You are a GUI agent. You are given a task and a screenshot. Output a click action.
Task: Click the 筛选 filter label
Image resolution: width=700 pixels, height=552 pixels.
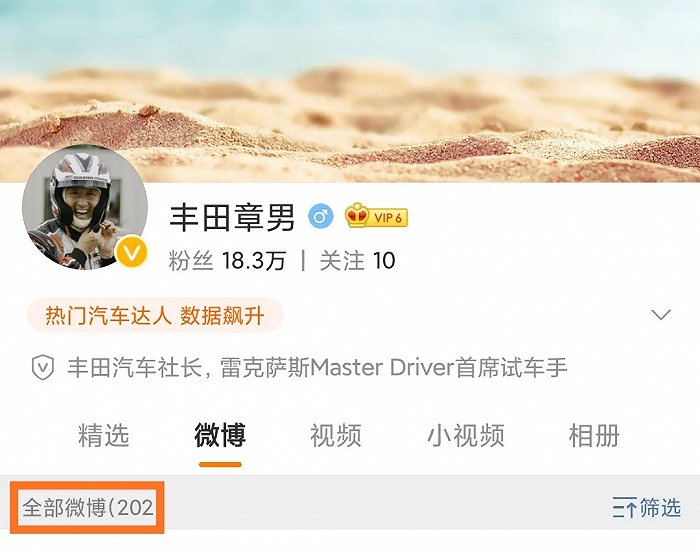point(661,508)
